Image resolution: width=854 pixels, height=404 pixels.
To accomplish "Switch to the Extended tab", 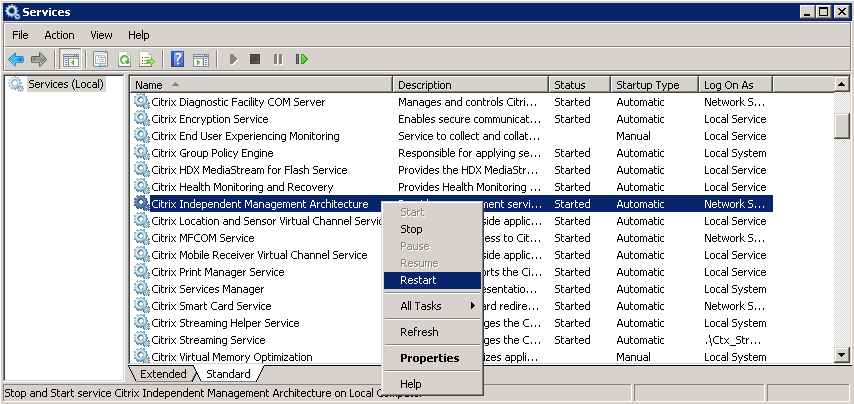I will (x=162, y=374).
